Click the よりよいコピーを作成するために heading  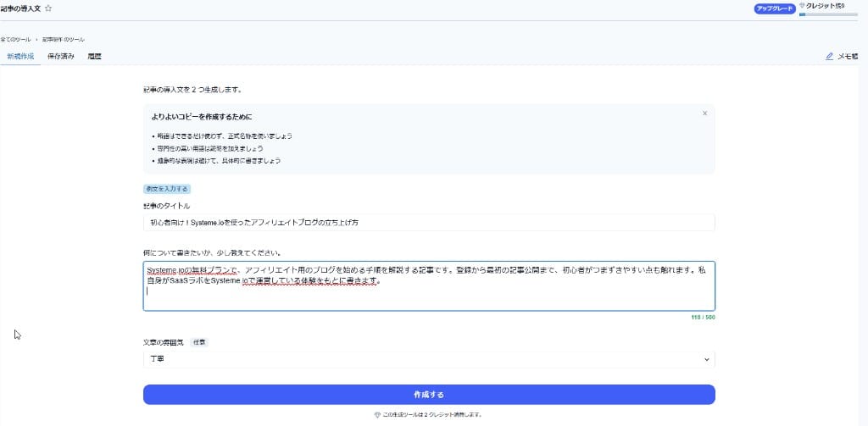202,117
